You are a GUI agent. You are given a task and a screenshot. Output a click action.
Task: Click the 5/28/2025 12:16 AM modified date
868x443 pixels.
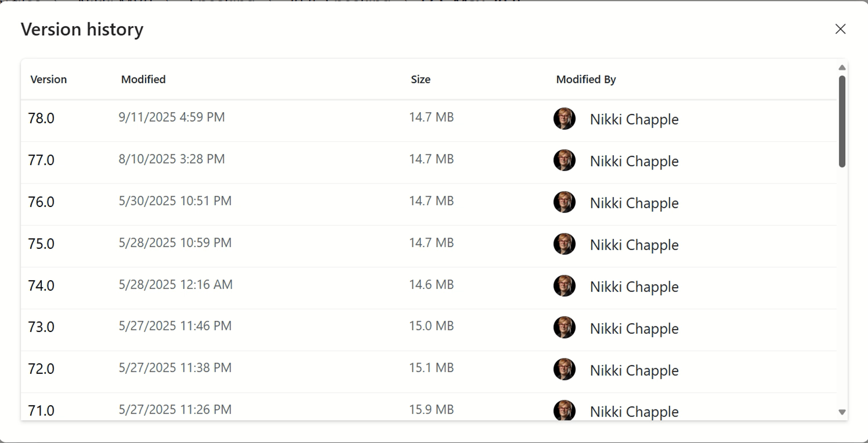coord(176,285)
